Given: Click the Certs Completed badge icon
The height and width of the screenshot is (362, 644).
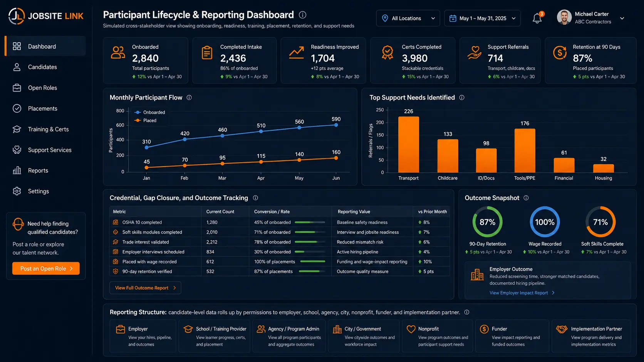Looking at the screenshot, I should coord(387,52).
